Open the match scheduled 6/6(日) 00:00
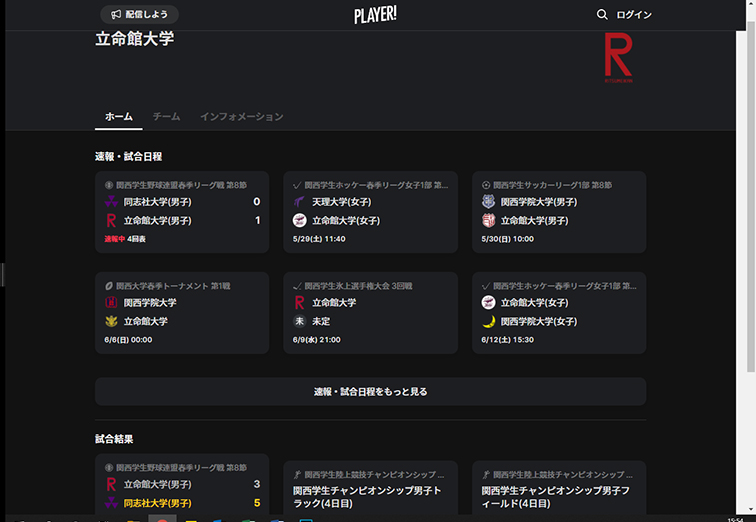Image resolution: width=756 pixels, height=522 pixels. 182,313
